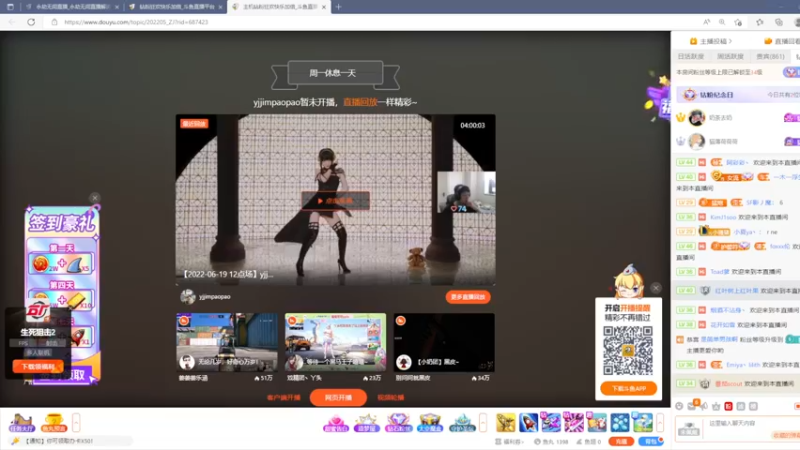The height and width of the screenshot is (450, 800).
Task: Select the 钻石粉丝 diamond gift icon
Action: [398, 422]
